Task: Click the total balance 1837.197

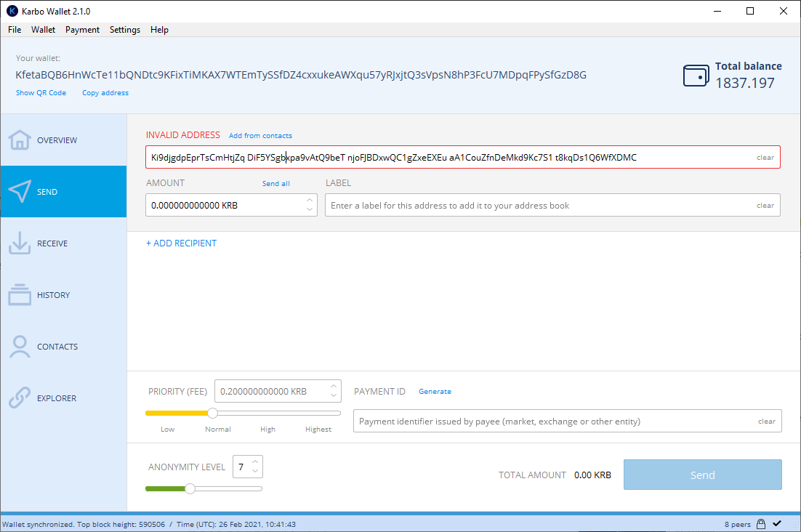Action: coord(745,83)
